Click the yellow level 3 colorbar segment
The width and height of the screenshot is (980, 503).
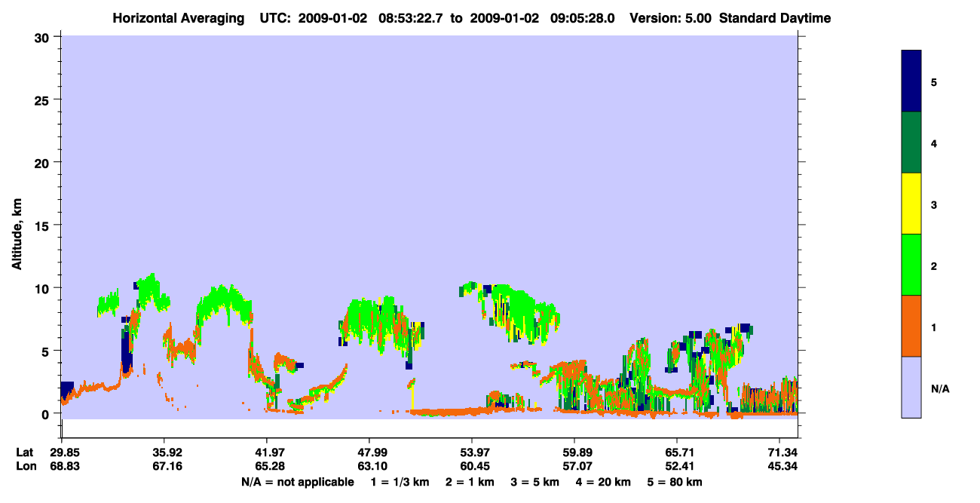click(x=911, y=204)
